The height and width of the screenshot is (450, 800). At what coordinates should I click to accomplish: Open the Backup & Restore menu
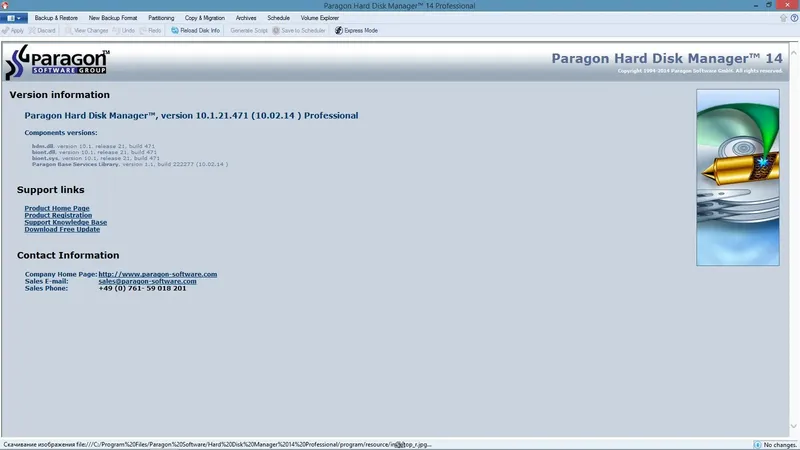56,18
